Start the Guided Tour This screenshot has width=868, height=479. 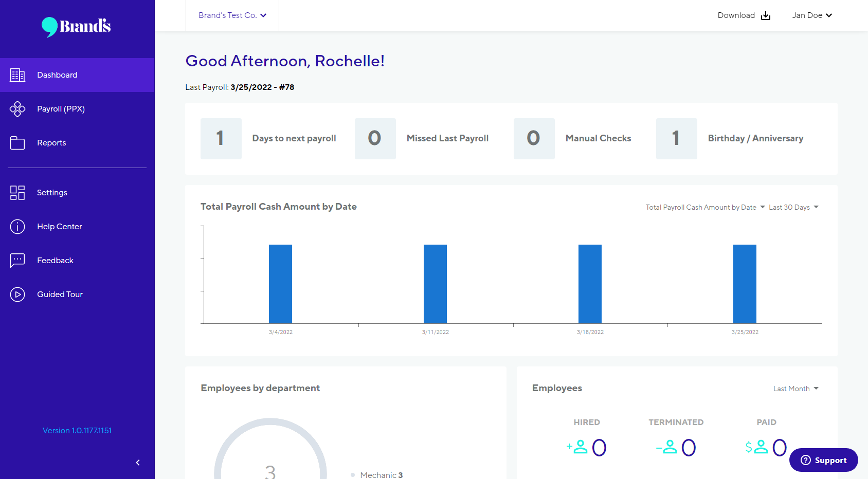[x=77, y=294]
